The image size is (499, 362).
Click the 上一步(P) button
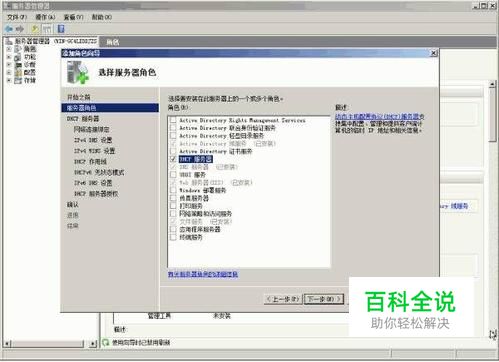pos(283,299)
